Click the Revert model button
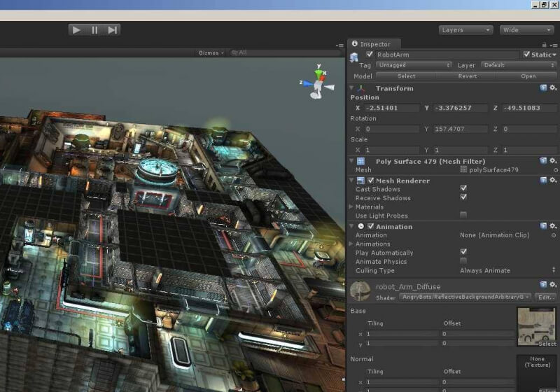 [x=467, y=76]
